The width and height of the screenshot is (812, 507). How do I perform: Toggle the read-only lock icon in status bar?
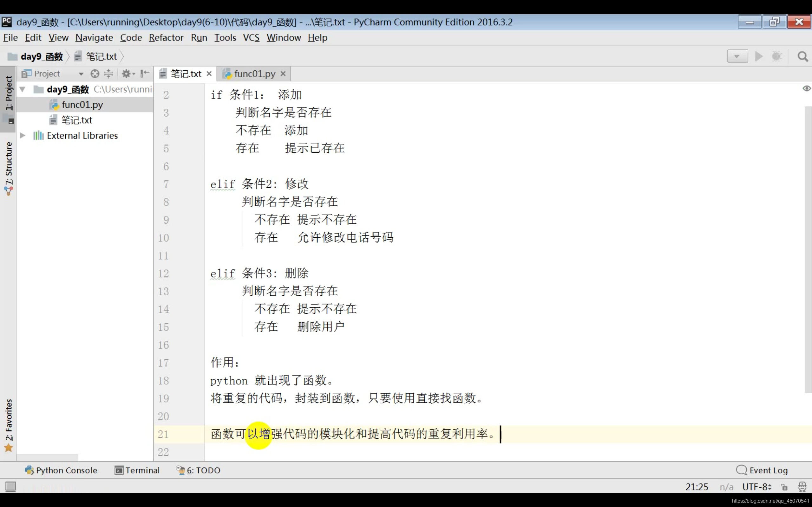784,487
